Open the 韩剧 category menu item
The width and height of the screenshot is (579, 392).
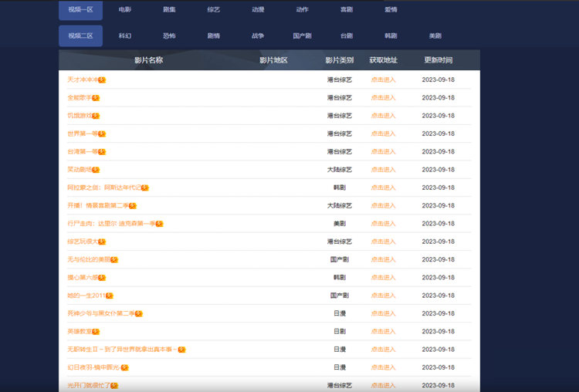coord(391,35)
